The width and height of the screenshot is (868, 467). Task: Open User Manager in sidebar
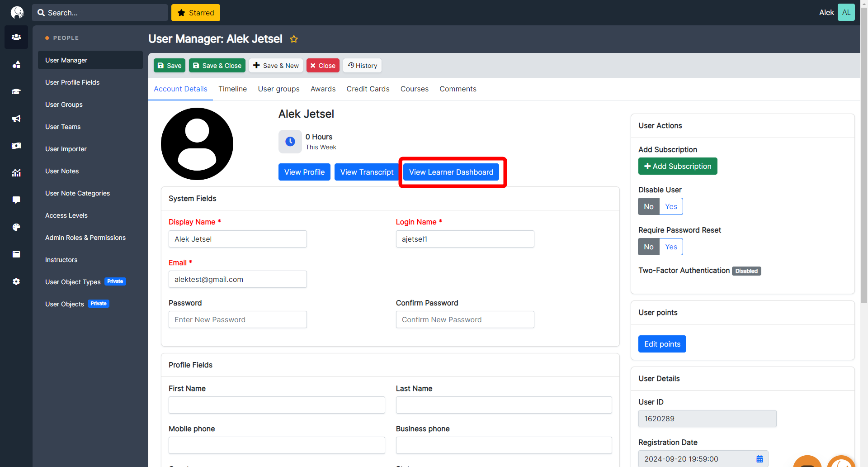90,60
